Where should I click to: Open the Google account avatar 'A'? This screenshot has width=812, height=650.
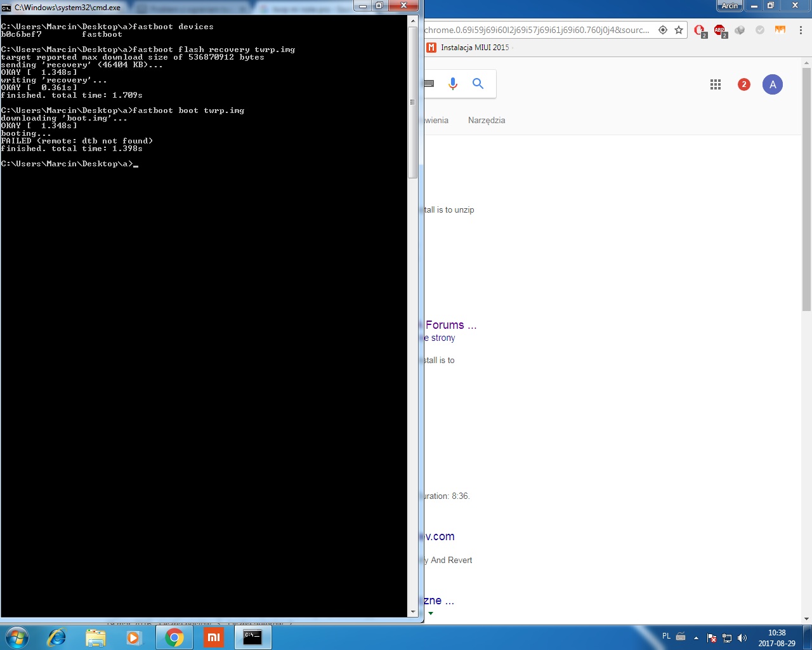pos(772,84)
